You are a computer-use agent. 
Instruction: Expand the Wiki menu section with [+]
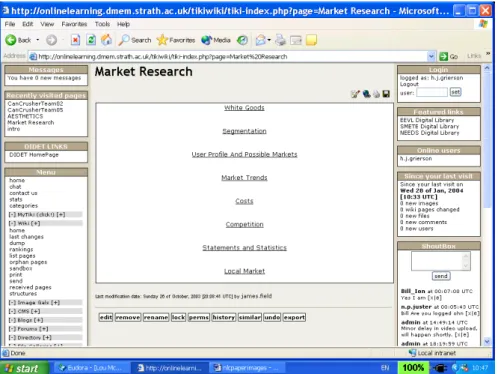(x=36, y=223)
